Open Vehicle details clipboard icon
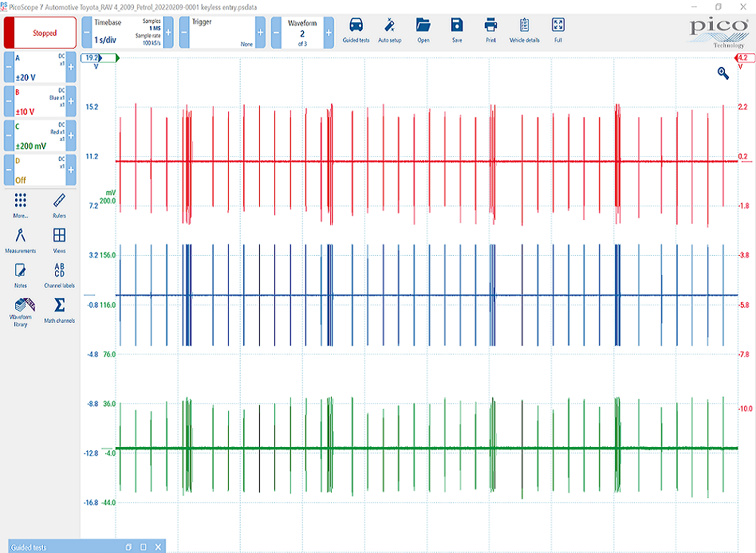Image resolution: width=756 pixels, height=553 pixels. tap(524, 29)
